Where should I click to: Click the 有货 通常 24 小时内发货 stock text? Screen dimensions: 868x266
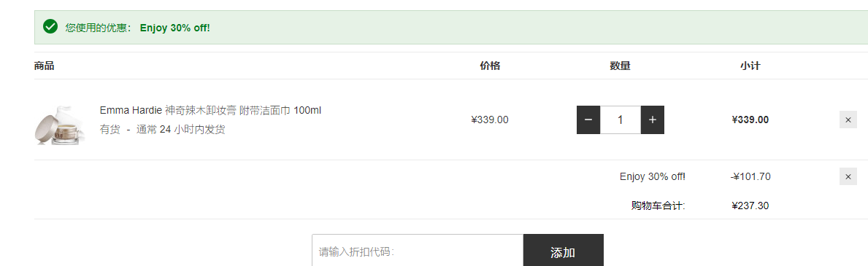162,130
